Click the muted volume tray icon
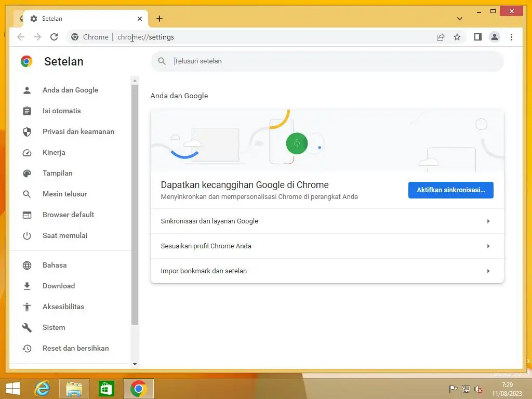This screenshot has width=532, height=399. tap(478, 389)
